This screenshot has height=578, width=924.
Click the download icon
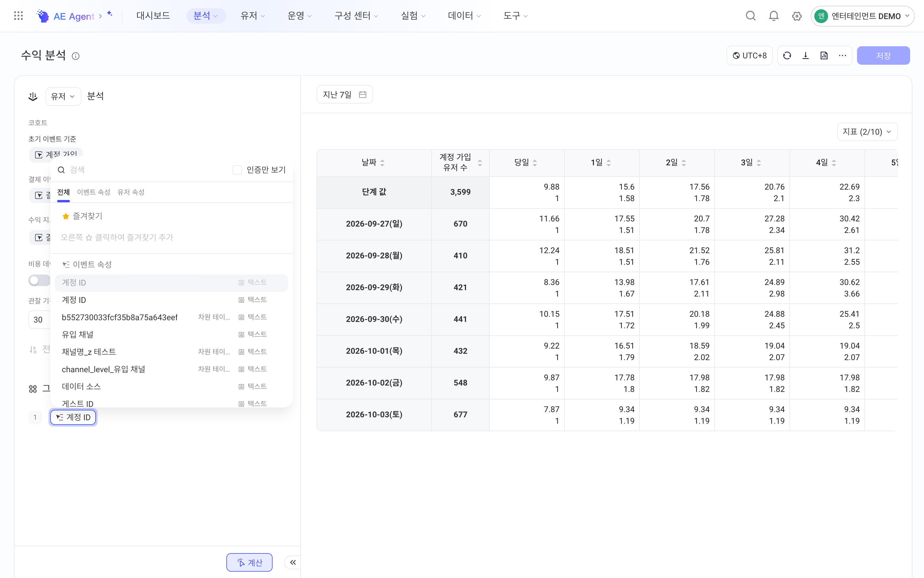pyautogui.click(x=806, y=56)
